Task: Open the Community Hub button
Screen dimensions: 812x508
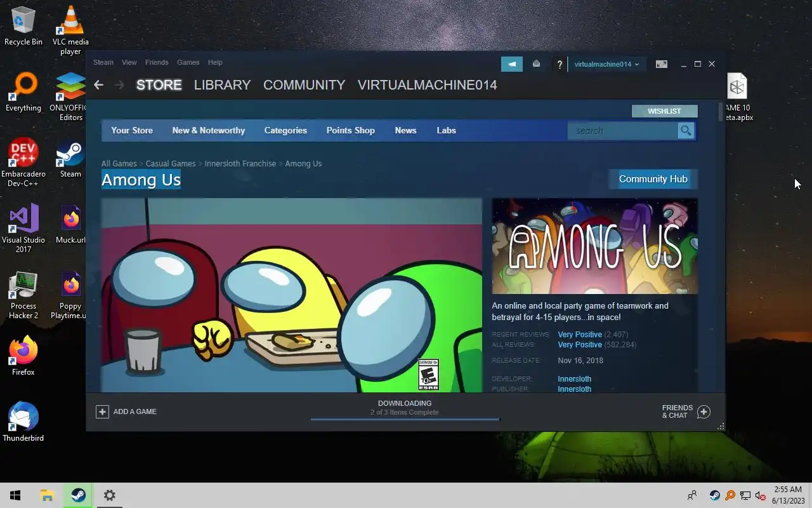Action: (653, 179)
